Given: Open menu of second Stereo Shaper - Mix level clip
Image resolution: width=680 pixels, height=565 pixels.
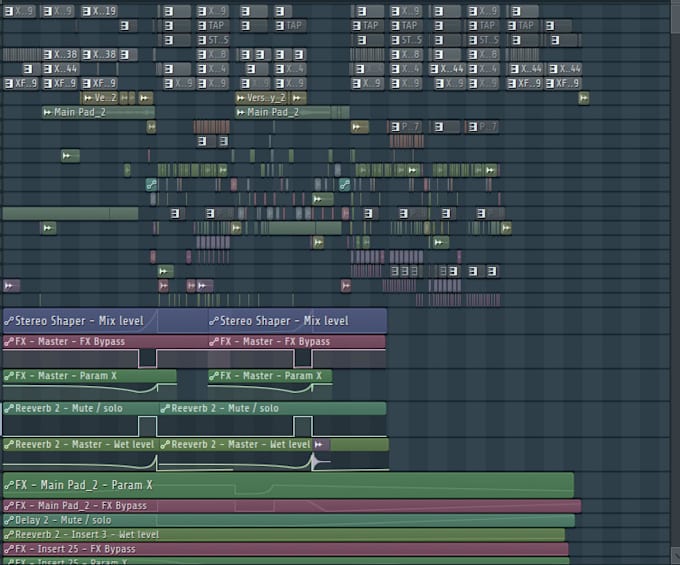Looking at the screenshot, I should pos(214,321).
